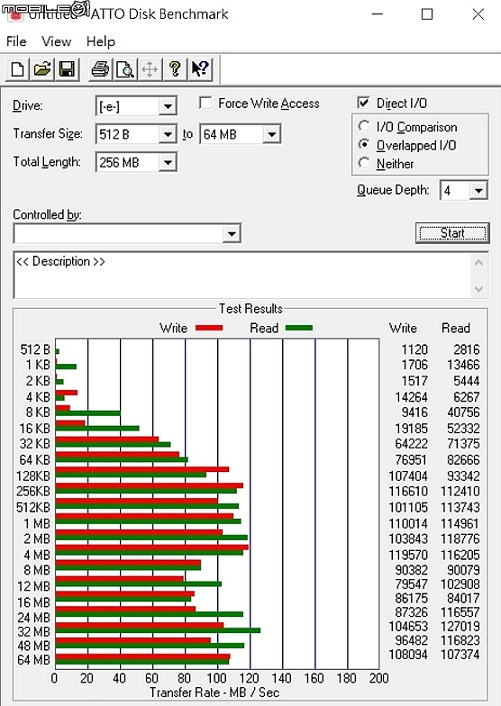
Task: Open Print Preview toolbar icon
Action: (x=125, y=69)
